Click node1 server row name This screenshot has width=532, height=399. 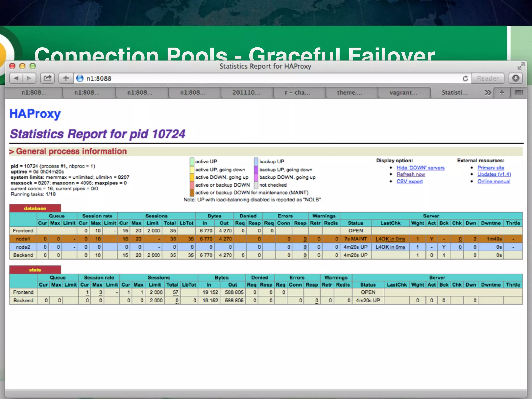pyautogui.click(x=23, y=239)
